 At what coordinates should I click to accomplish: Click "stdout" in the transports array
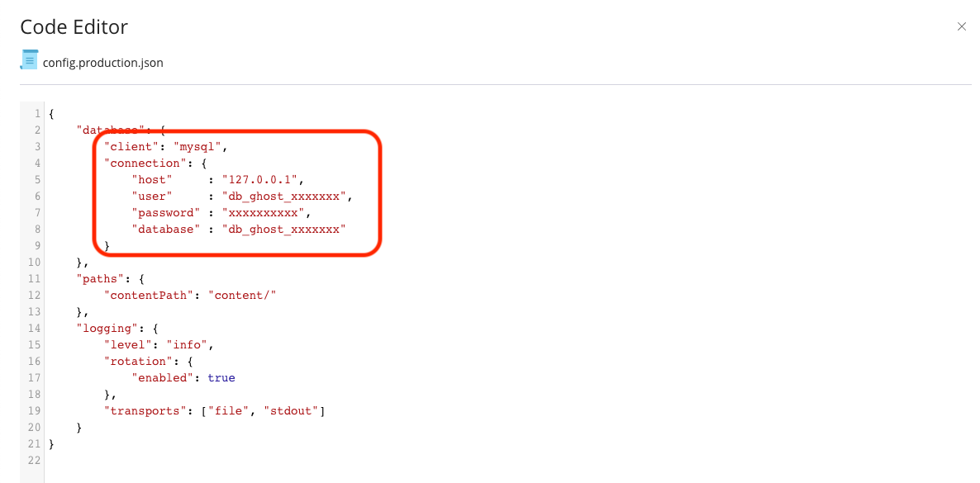[x=291, y=411]
